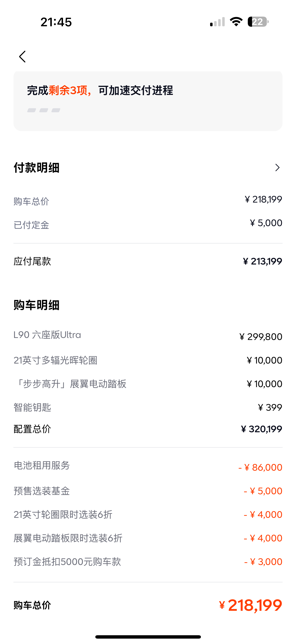Image resolution: width=296 pixels, height=644 pixels.
Task: Tap the red total price 218,199
Action: point(250,605)
